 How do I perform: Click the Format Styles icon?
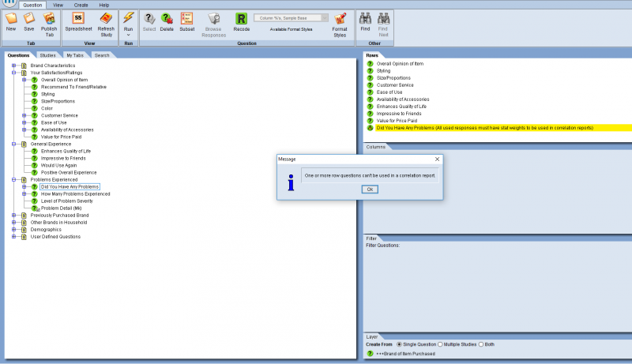[340, 18]
